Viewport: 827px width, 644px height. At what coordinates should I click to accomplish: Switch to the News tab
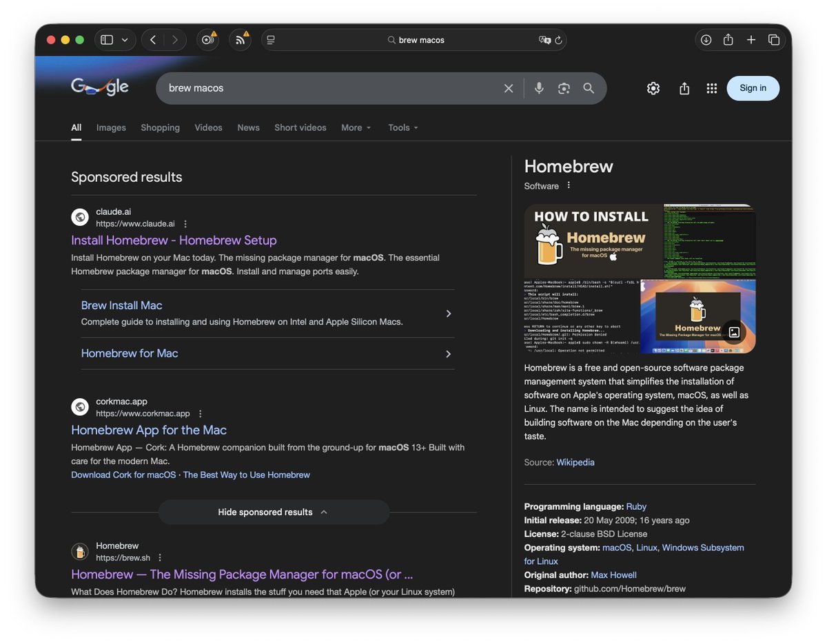click(249, 127)
